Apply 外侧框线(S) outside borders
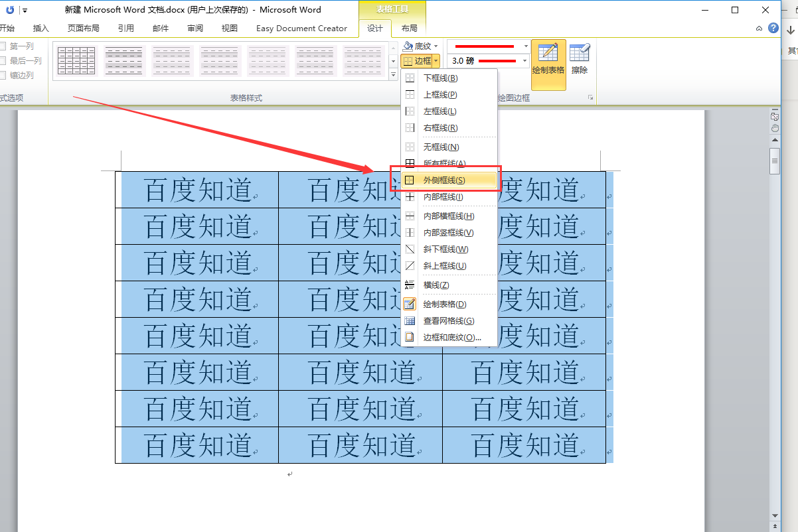Viewport: 798px width, 532px height. 449,180
